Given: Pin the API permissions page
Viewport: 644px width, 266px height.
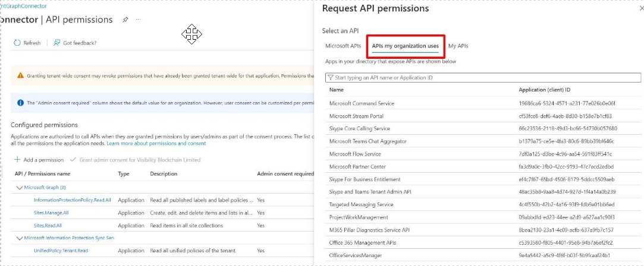Looking at the screenshot, I should (125, 20).
